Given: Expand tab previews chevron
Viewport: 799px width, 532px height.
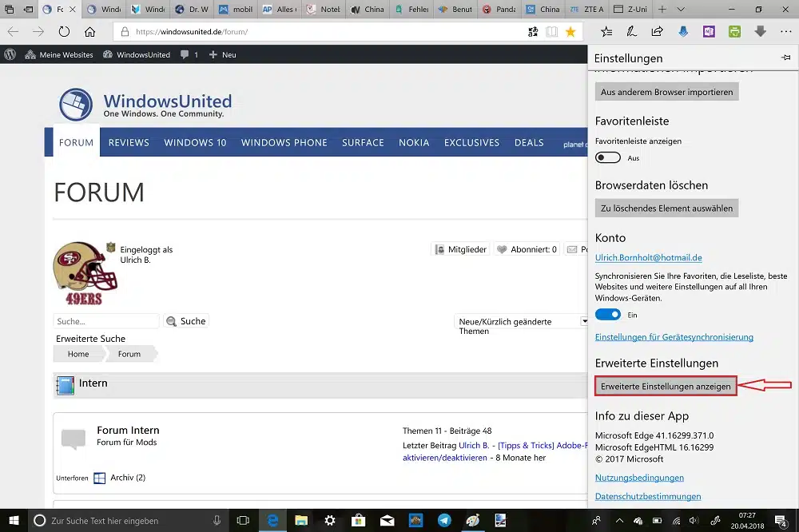Looking at the screenshot, I should click(681, 9).
